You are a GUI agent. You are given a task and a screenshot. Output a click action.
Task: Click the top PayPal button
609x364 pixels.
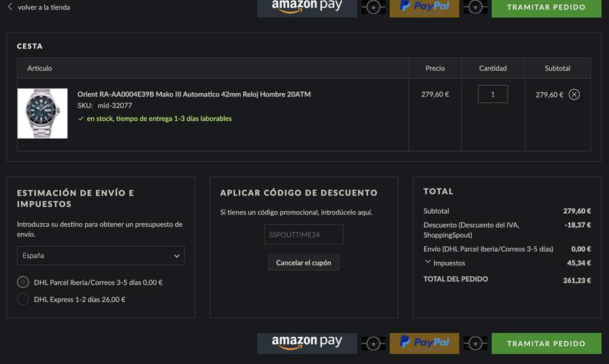coord(424,7)
